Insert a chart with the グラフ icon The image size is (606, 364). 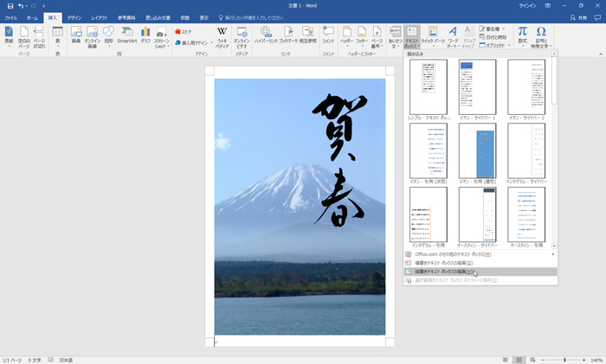[x=145, y=35]
